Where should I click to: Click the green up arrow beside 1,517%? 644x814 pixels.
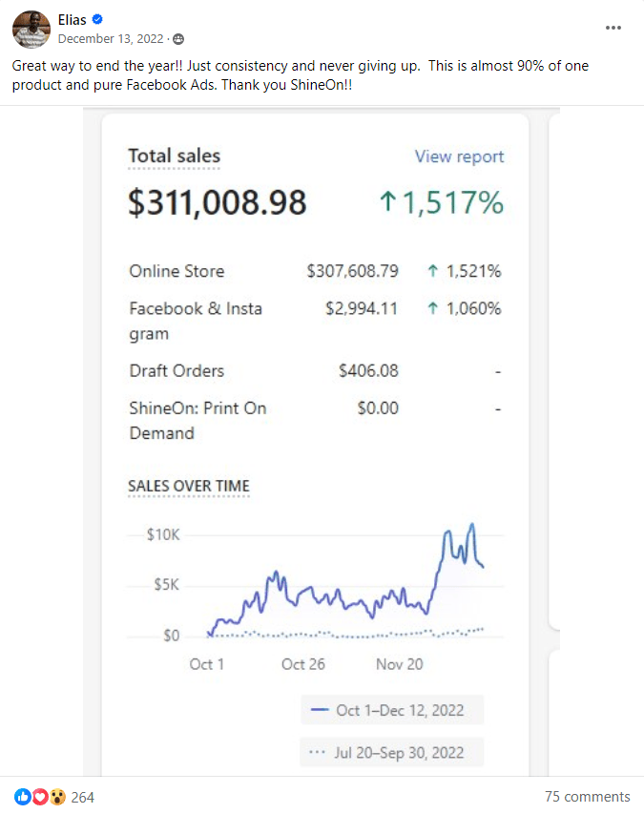387,202
